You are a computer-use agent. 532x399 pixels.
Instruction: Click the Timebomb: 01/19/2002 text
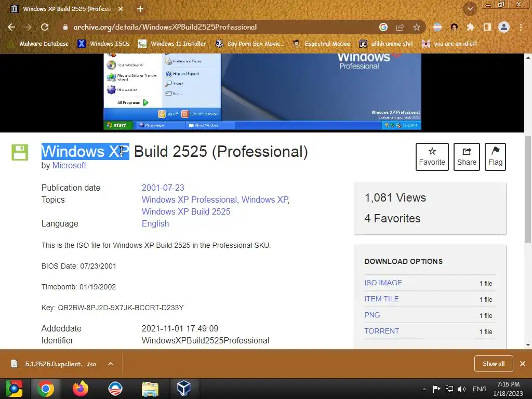click(78, 287)
